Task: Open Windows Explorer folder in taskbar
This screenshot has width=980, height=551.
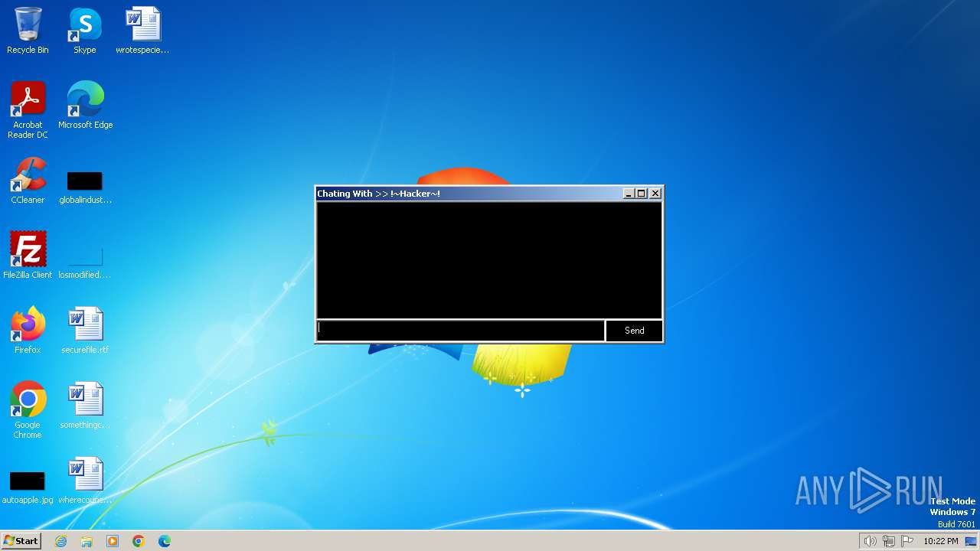Action: pos(87,541)
